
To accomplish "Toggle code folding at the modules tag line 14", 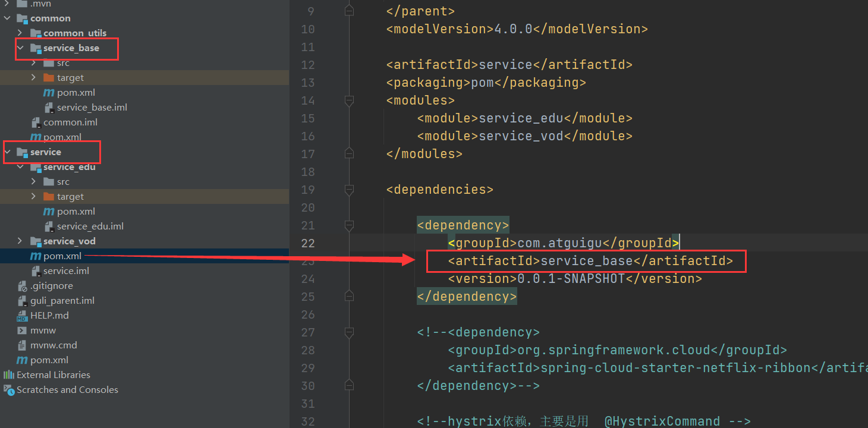I will coord(349,100).
